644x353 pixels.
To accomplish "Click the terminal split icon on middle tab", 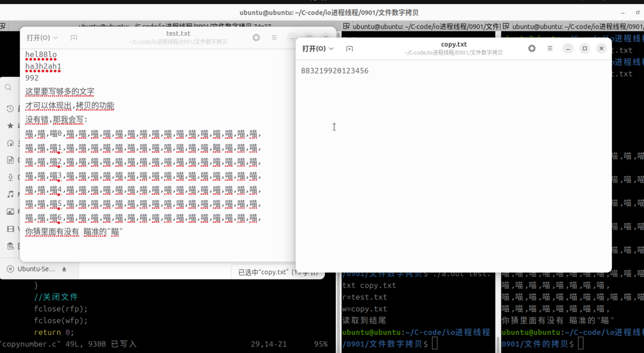I will point(346,26).
